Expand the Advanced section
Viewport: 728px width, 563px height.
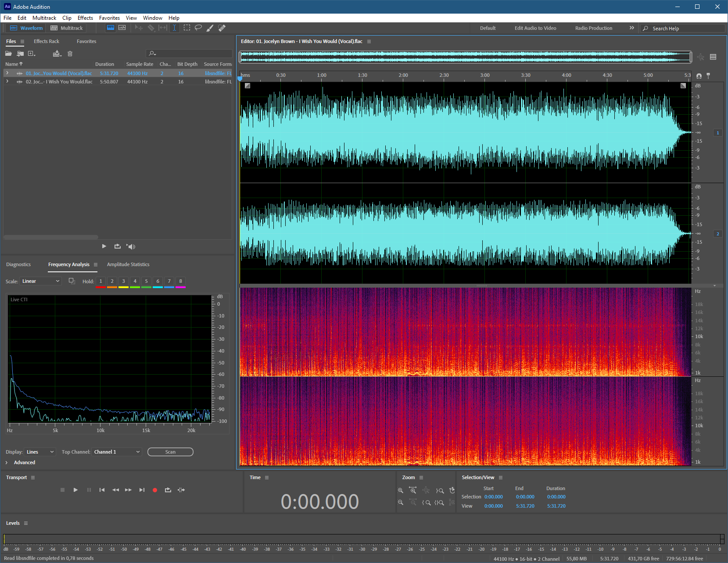click(7, 462)
